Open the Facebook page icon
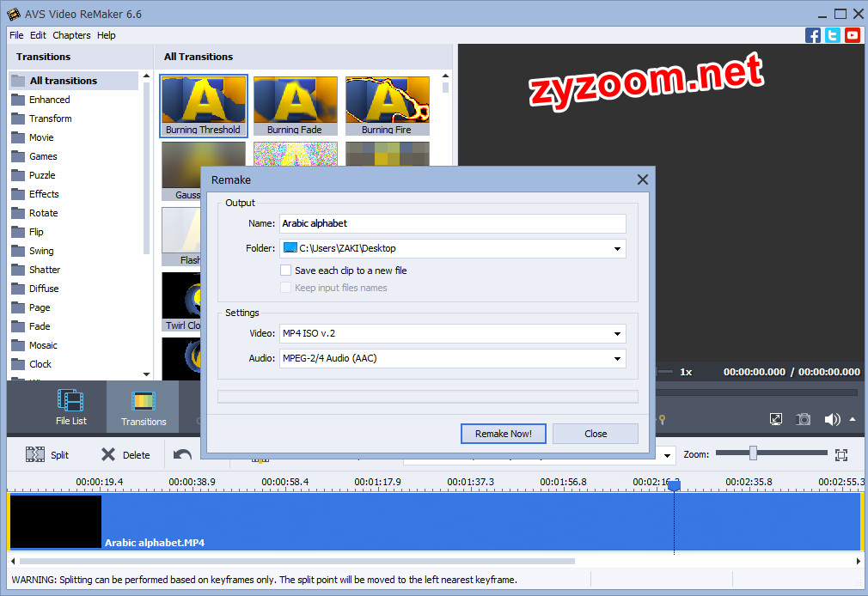868x596 pixels. click(x=813, y=35)
